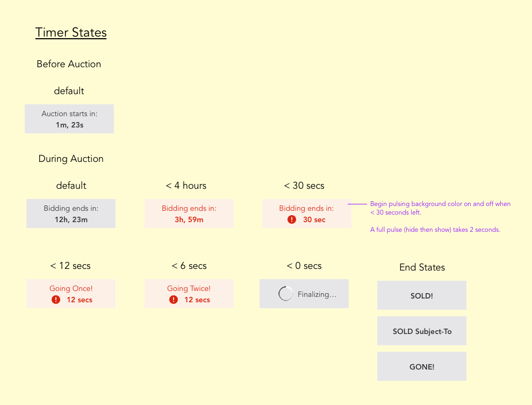
Task: Select the purple "Begin pulsing background" annotation
Action: pyautogui.click(x=440, y=208)
